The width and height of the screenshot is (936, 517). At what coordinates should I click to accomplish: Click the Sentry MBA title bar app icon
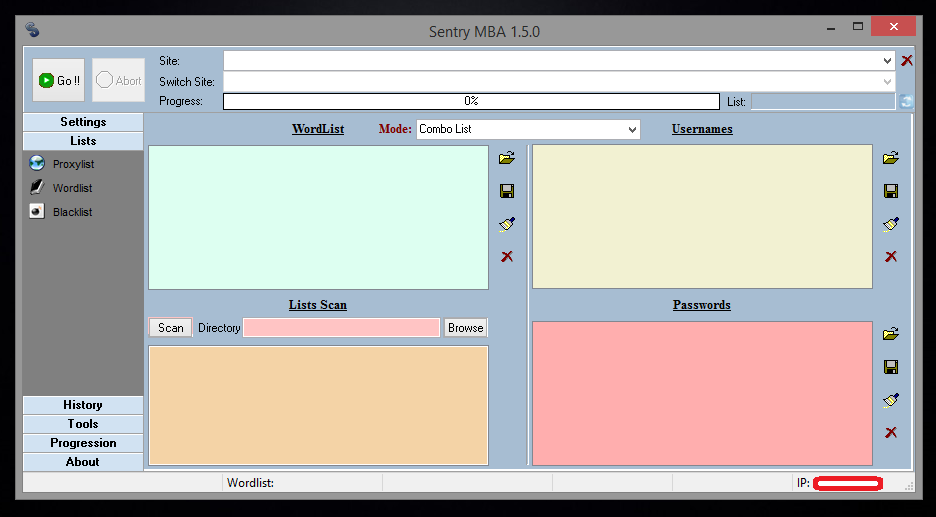click(32, 30)
